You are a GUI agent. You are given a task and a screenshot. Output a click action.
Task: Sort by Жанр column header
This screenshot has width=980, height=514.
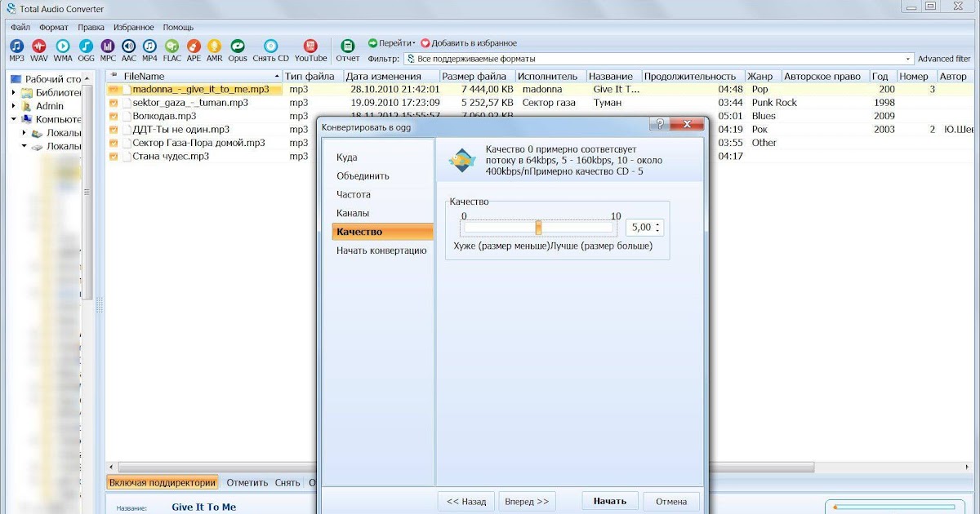(762, 77)
